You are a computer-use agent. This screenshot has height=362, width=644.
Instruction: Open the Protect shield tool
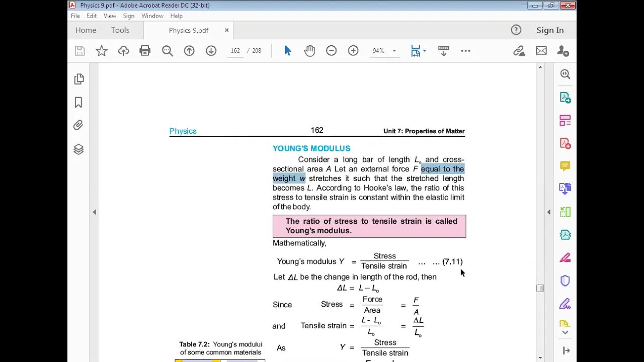pyautogui.click(x=565, y=281)
